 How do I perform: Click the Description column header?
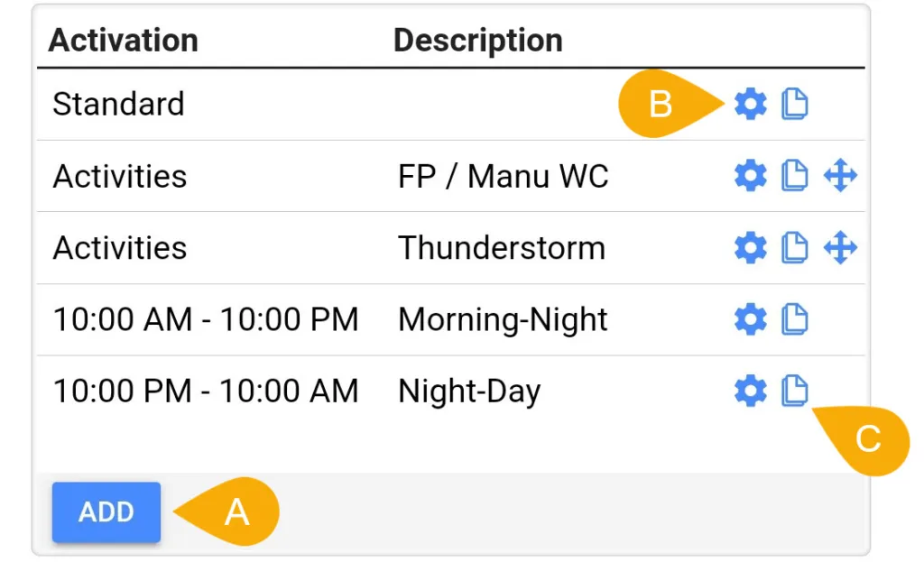pyautogui.click(x=478, y=41)
